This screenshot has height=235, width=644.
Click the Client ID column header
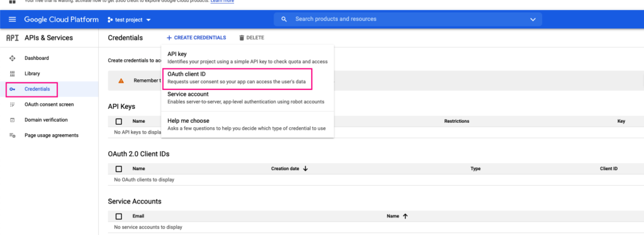tap(609, 169)
